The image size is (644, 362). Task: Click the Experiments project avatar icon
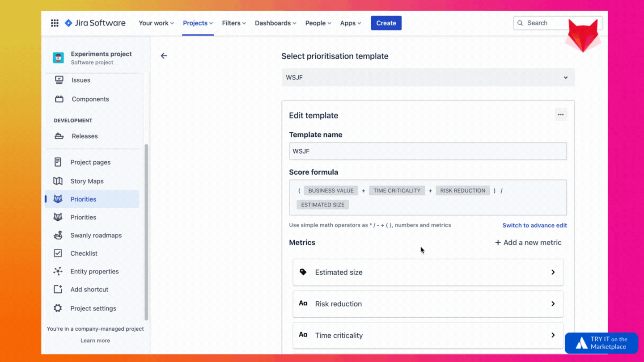pyautogui.click(x=58, y=58)
